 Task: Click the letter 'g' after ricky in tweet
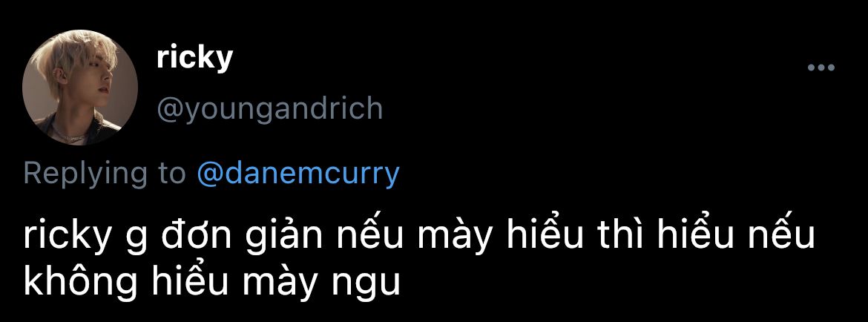pos(137,240)
